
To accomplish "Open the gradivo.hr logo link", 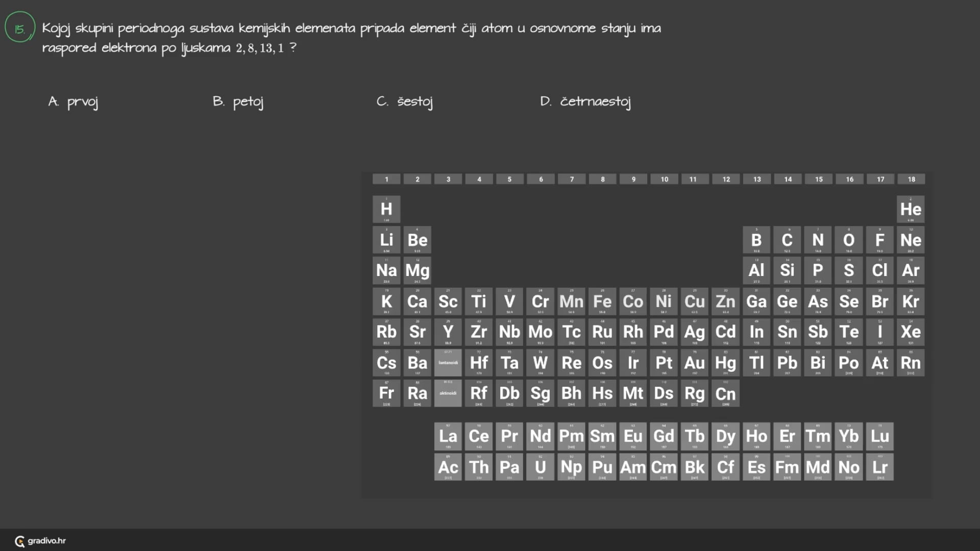I will pos(41,541).
